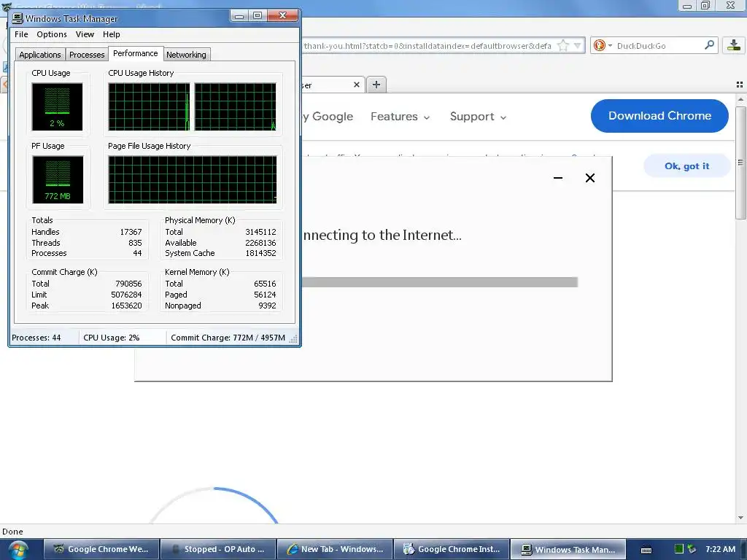The width and height of the screenshot is (747, 560).
Task: Click Available memory value 2268136
Action: tap(260, 243)
